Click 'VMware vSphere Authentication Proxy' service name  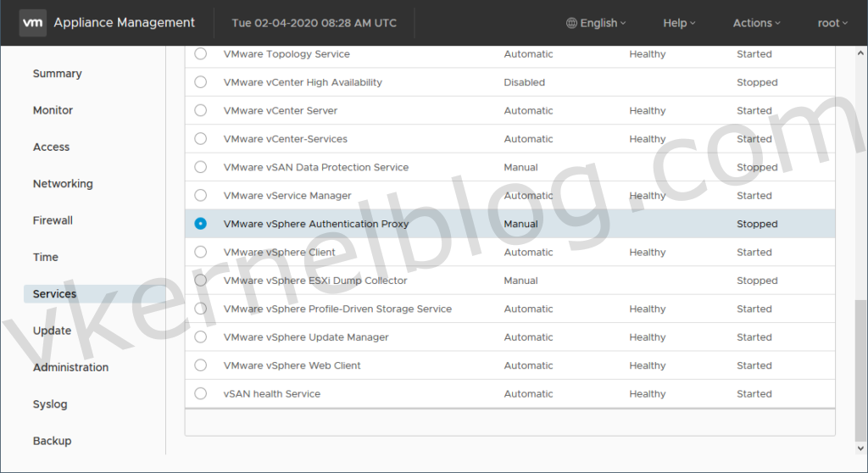click(316, 224)
